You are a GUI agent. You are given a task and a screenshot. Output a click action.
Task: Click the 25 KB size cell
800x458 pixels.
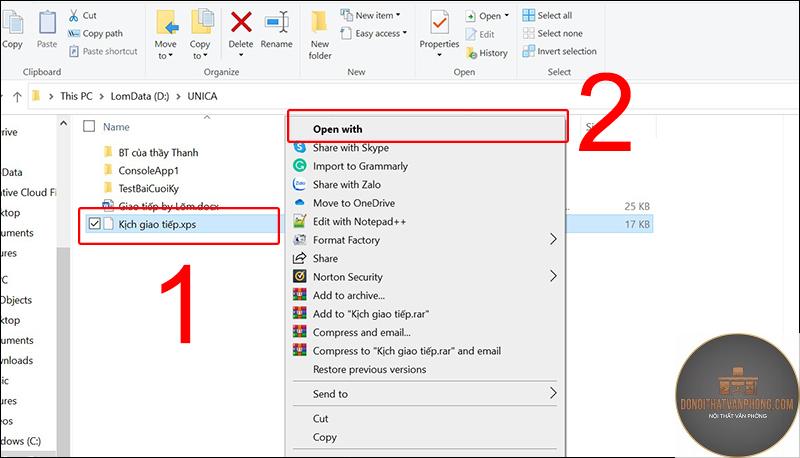(637, 207)
